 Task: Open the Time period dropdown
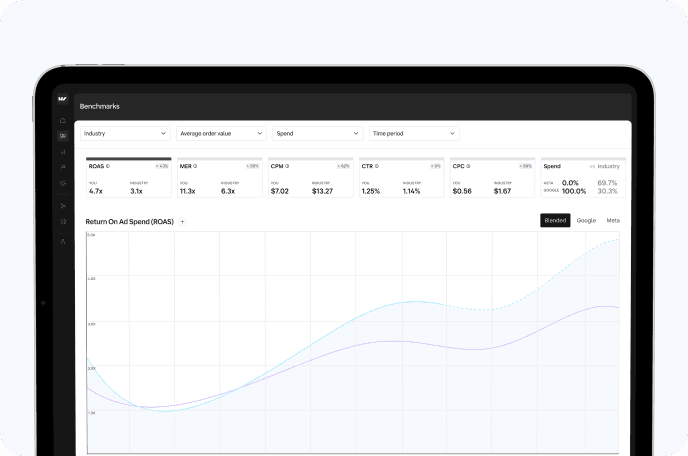point(413,133)
